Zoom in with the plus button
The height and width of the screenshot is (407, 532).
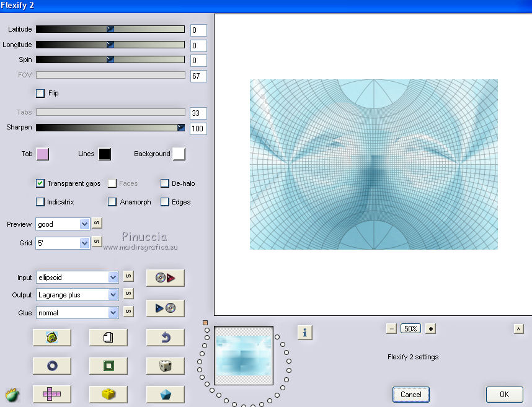[x=430, y=329]
